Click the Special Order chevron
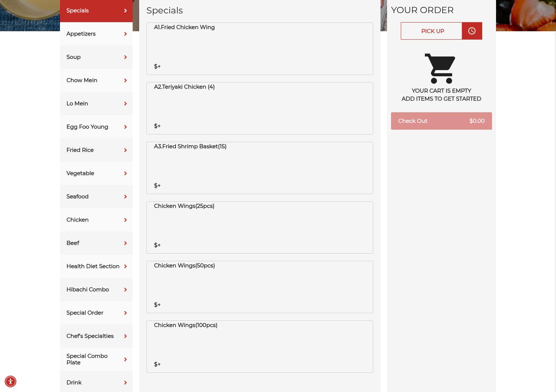Image resolution: width=556 pixels, height=392 pixels. [125, 313]
